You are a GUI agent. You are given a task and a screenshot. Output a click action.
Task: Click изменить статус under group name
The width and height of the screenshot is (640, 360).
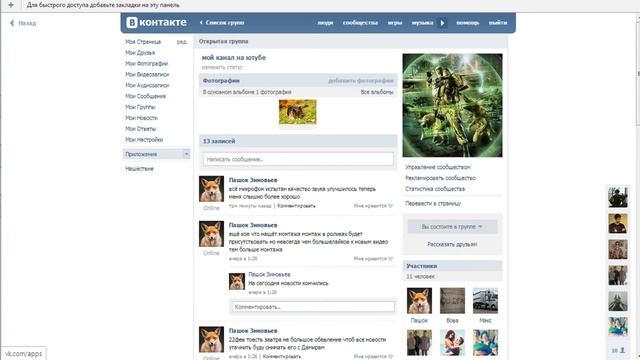pos(222,67)
